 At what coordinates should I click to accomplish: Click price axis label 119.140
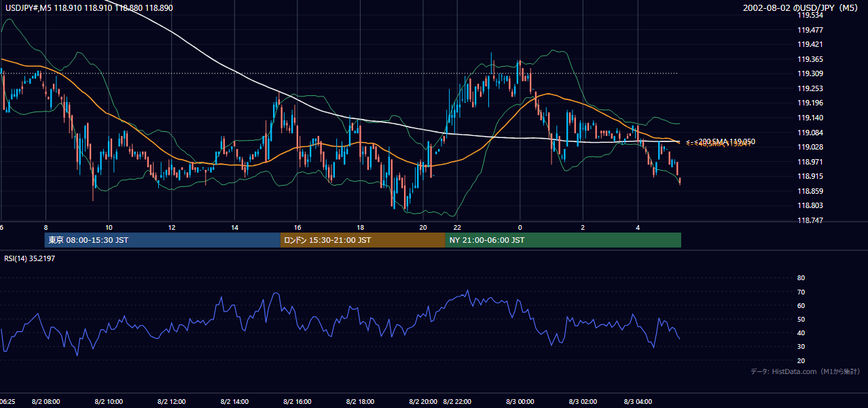pos(811,118)
